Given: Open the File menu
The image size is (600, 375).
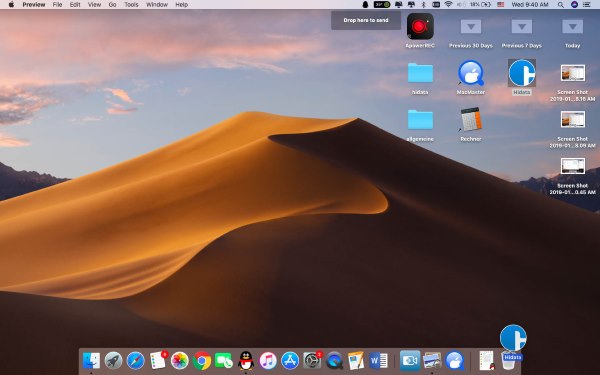Looking at the screenshot, I should pos(57,5).
